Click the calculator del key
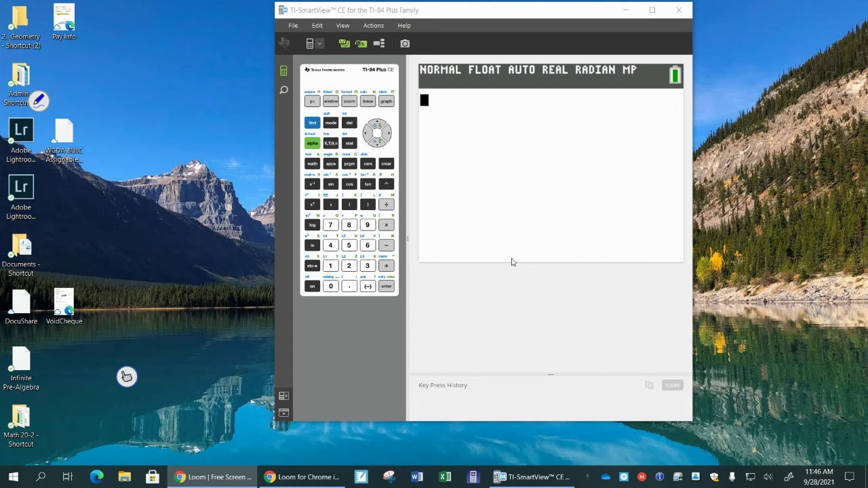Screen dimensions: 868x488 (349, 123)
